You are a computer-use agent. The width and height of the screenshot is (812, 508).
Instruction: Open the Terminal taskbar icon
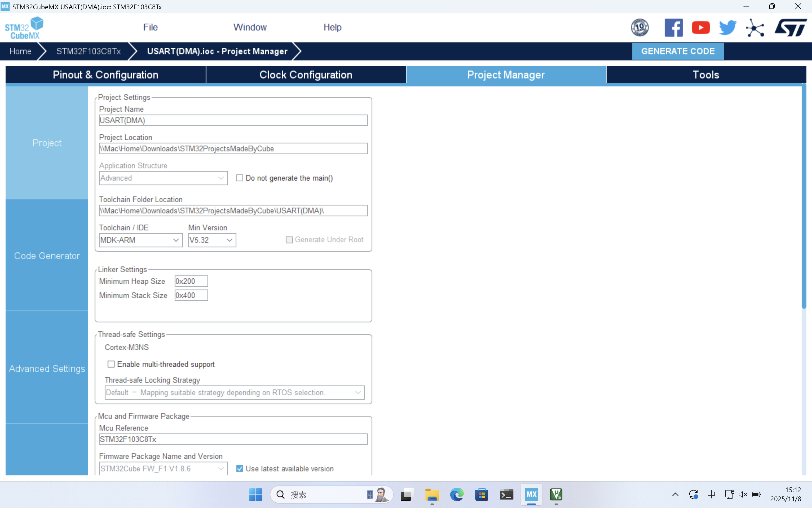[x=506, y=494]
